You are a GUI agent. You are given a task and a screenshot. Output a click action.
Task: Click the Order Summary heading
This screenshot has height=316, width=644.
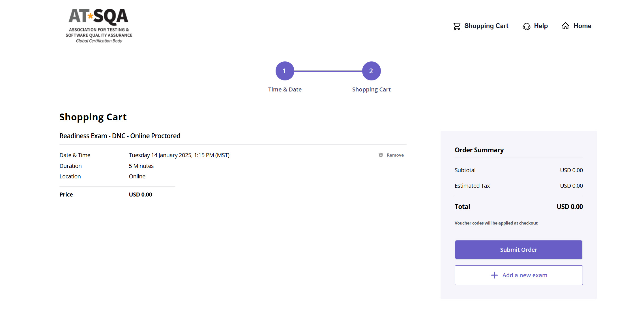pos(479,150)
